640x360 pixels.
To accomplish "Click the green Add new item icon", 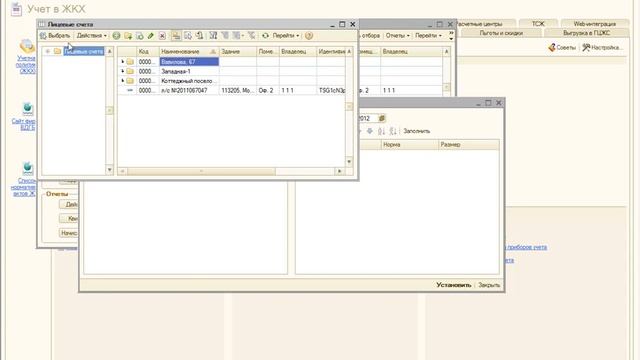I will point(116,36).
